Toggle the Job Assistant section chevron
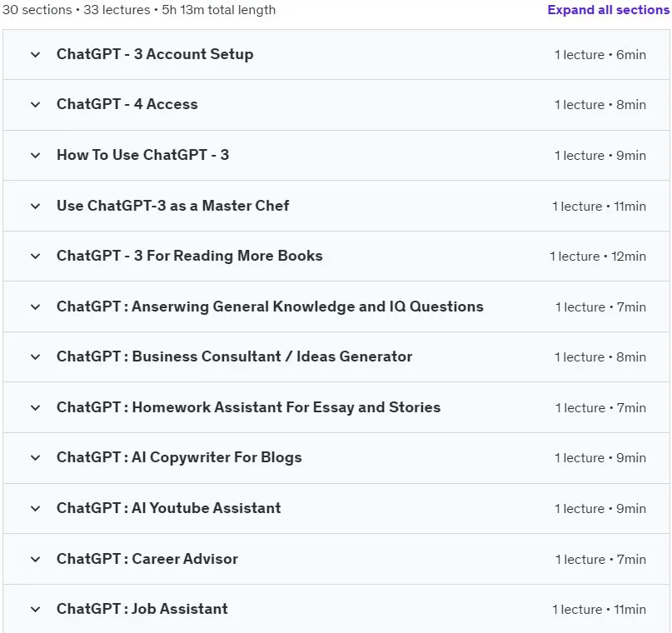The image size is (672, 633). coord(36,610)
